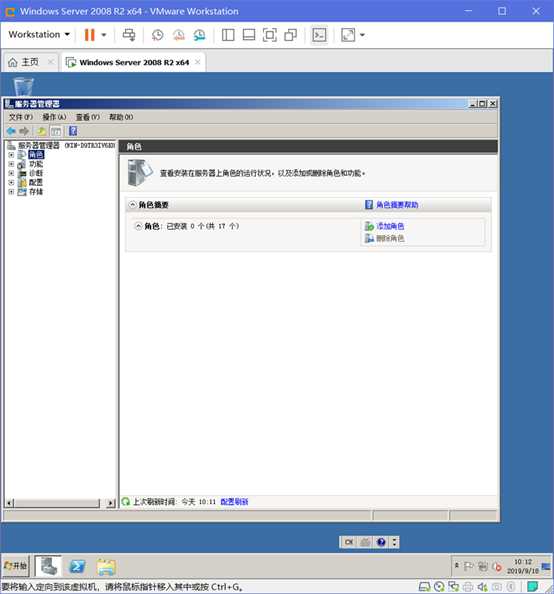Open Windows Explorer from the guest taskbar
The width and height of the screenshot is (554, 594).
pyautogui.click(x=106, y=567)
